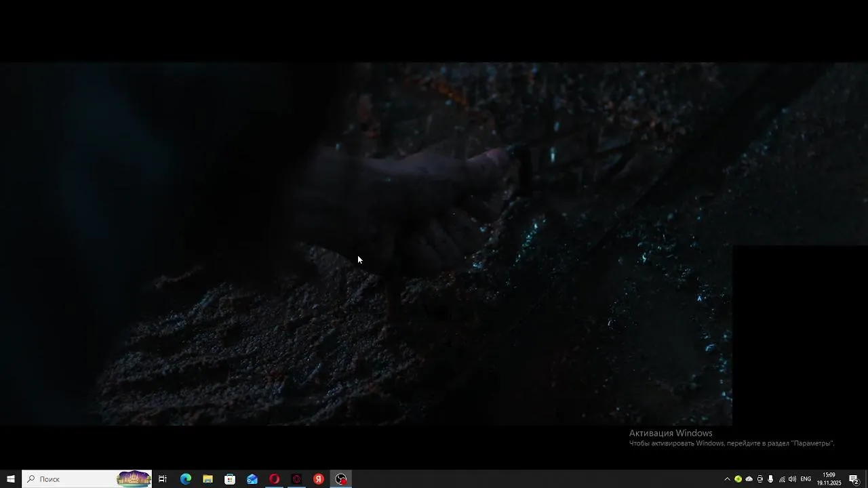Open the Wi-Fi network flyout

(x=781, y=479)
